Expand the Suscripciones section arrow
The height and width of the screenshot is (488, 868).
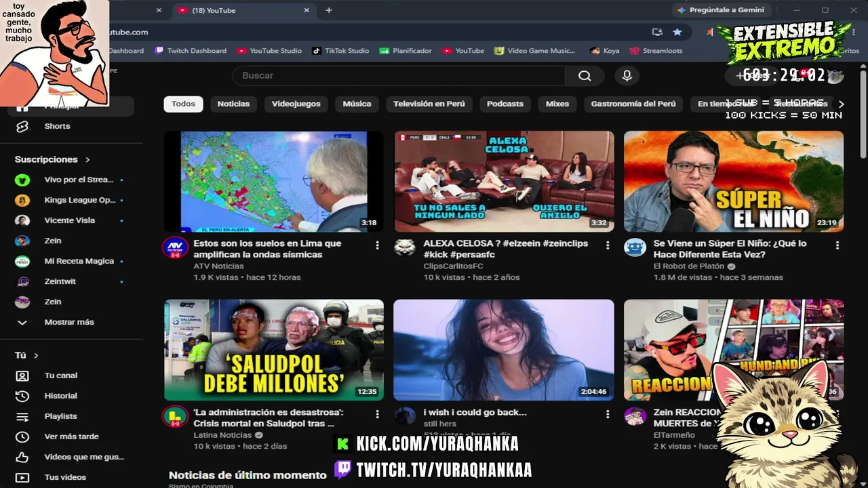pos(87,160)
